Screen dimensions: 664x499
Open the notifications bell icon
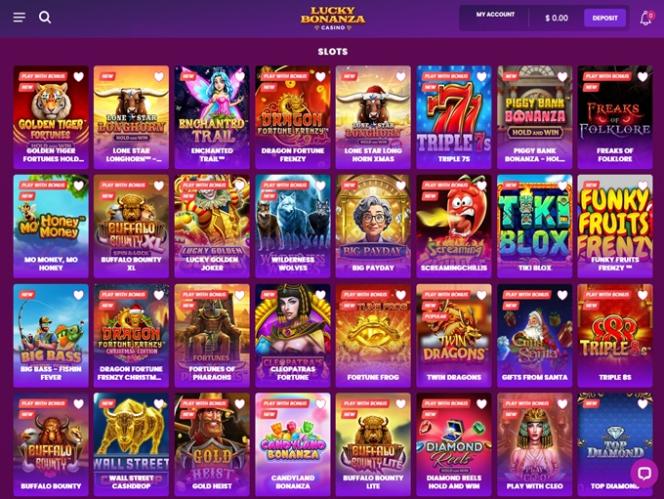(646, 18)
